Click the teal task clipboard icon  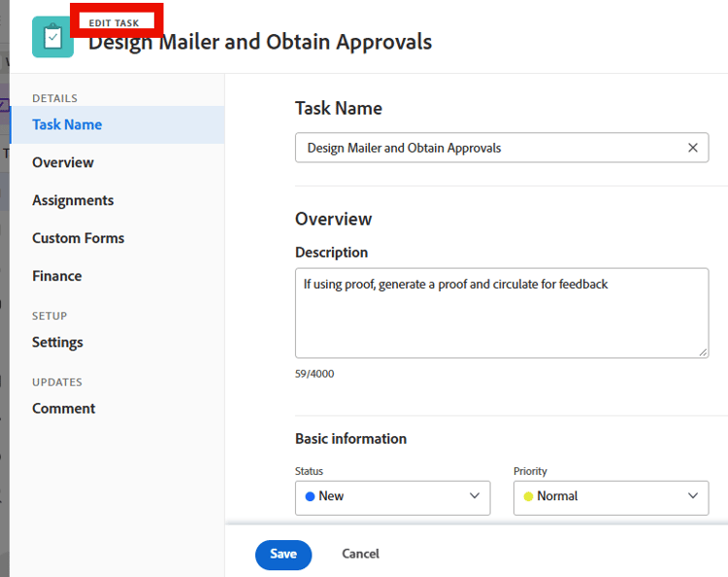(x=52, y=37)
